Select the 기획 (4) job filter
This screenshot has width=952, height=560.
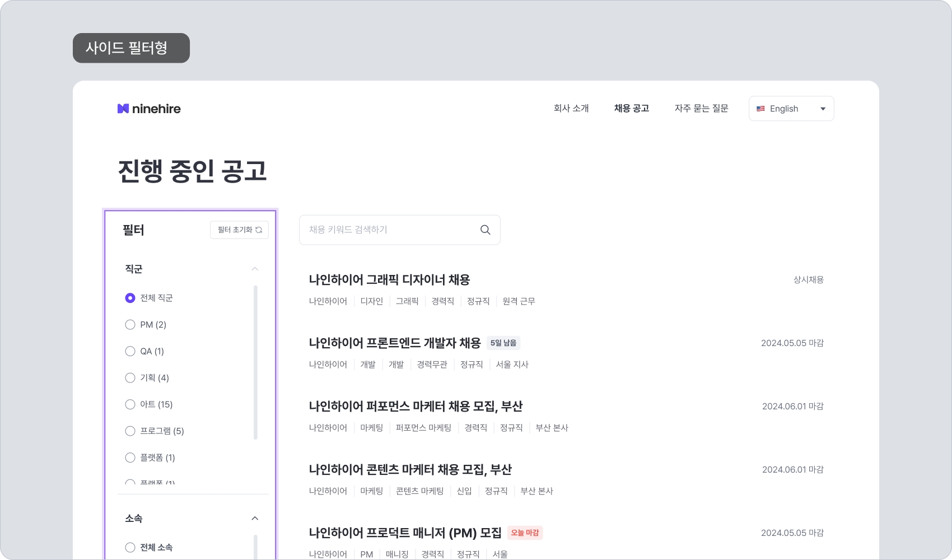point(130,378)
